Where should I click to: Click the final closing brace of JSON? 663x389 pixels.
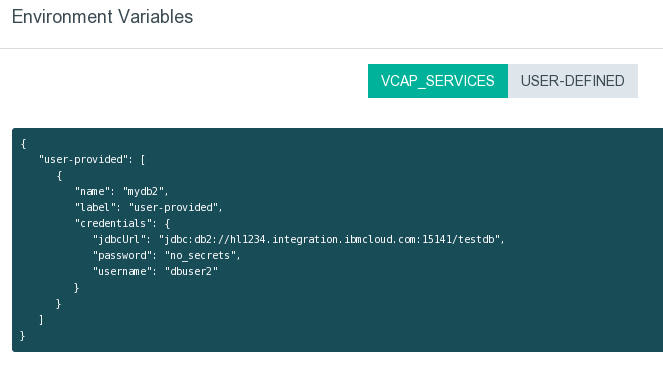(23, 336)
